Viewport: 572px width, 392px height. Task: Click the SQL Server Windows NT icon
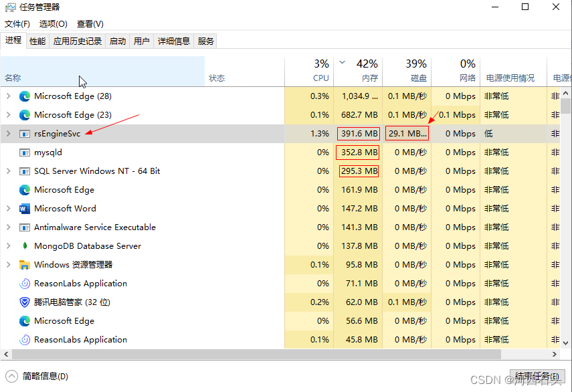point(25,171)
